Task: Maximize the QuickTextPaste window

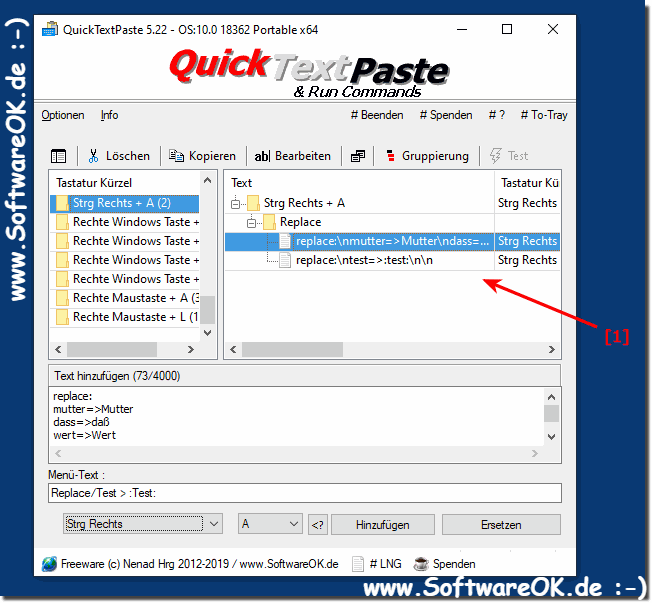Action: coord(507,30)
